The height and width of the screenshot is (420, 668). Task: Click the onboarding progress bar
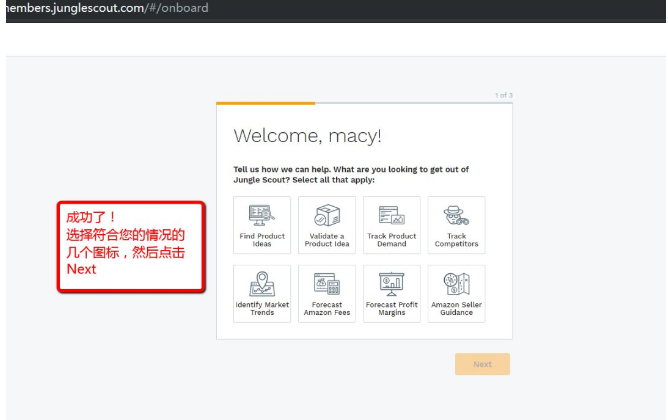(x=364, y=103)
